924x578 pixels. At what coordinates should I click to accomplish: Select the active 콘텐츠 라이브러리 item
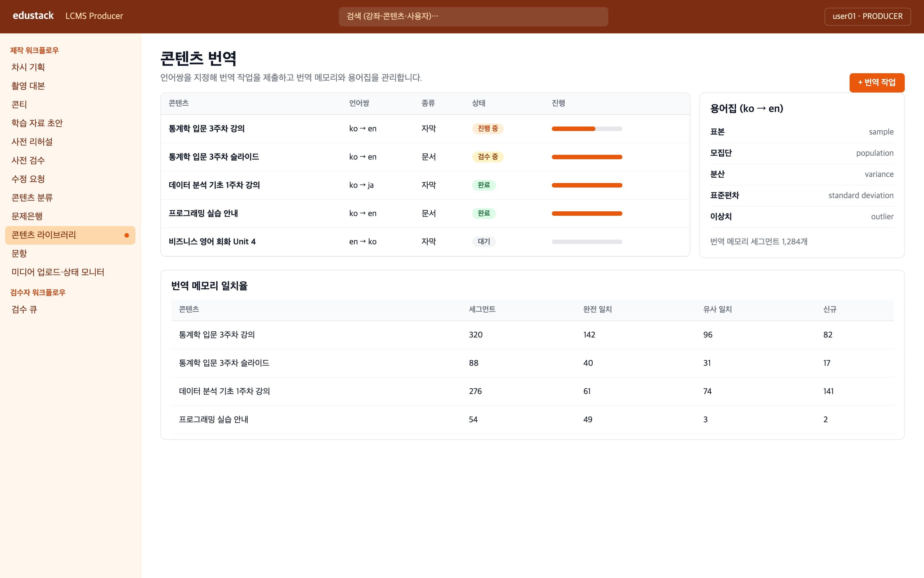(x=70, y=235)
